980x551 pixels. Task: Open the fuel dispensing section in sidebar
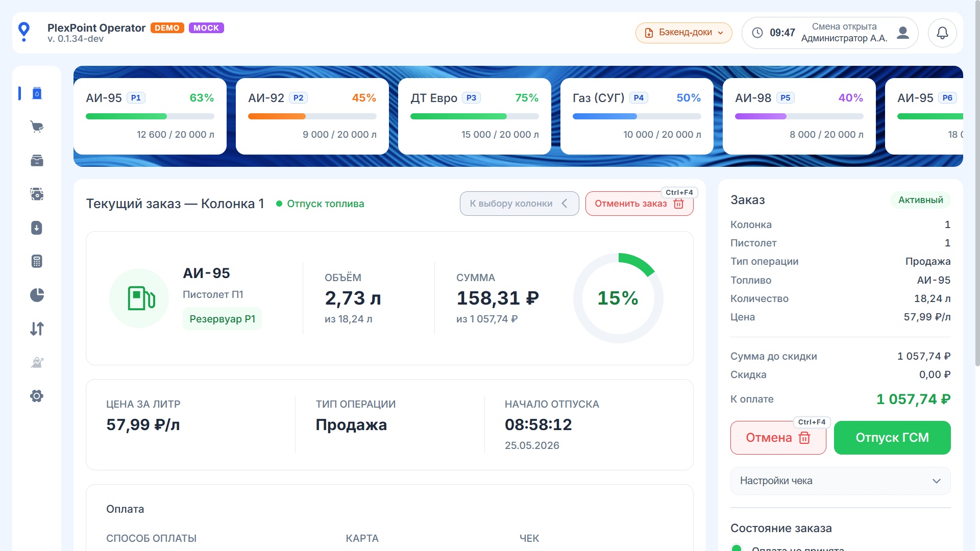tap(37, 93)
